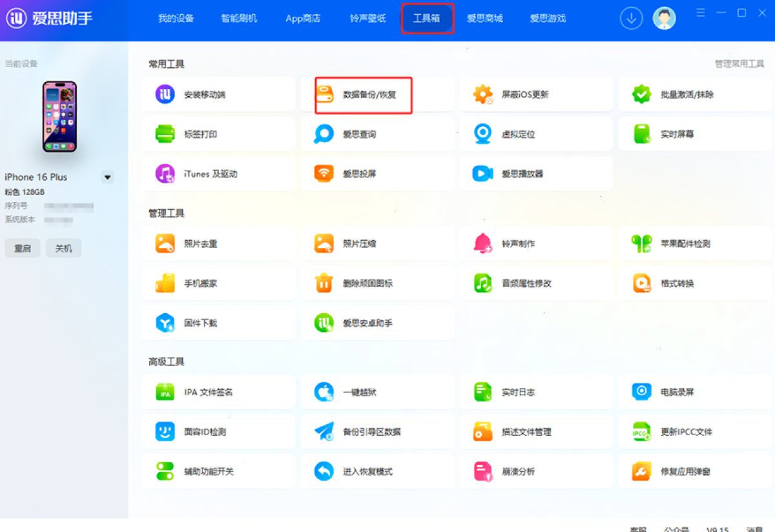Click the download manager arrow icon
Viewport: 775px width, 532px height.
[x=632, y=18]
